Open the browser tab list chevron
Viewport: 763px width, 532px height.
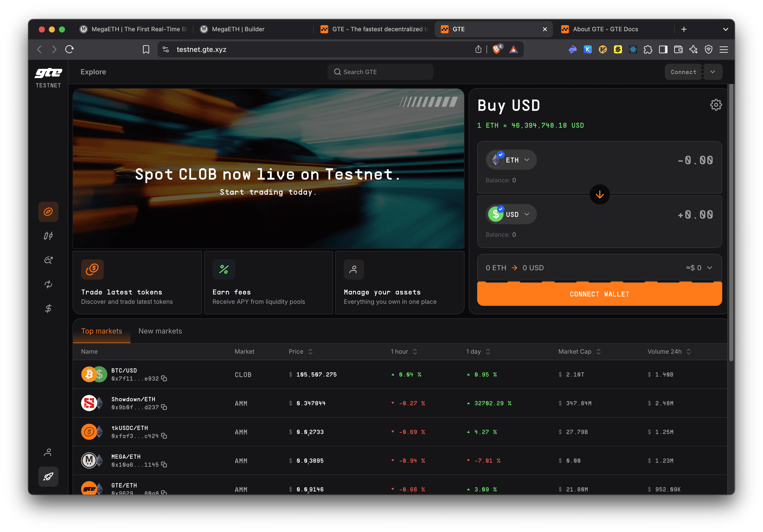pyautogui.click(x=725, y=29)
